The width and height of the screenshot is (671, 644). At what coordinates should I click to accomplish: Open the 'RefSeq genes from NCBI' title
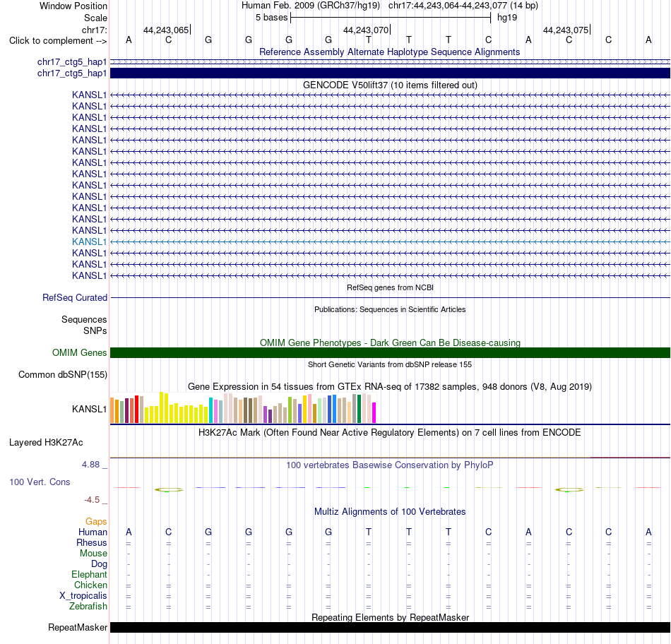coord(390,287)
